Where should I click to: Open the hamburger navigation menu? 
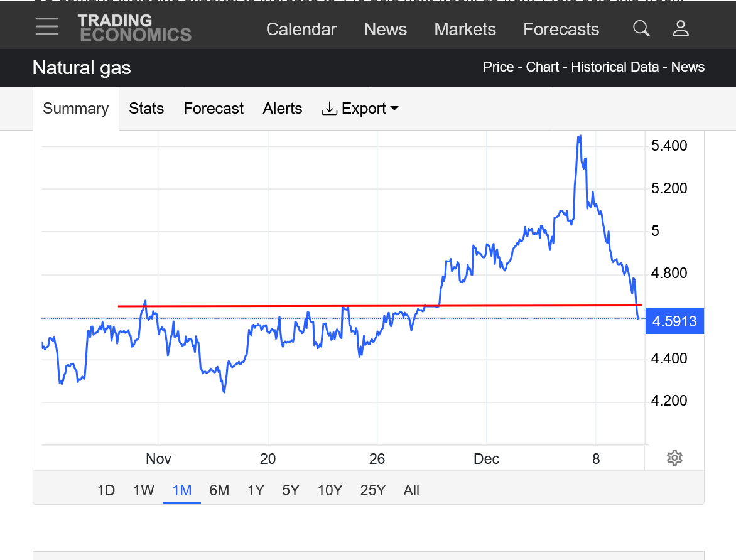coord(47,27)
